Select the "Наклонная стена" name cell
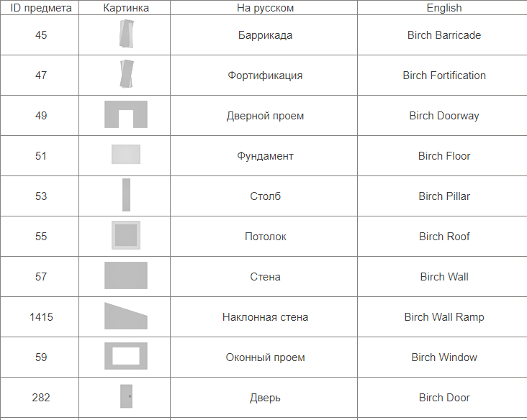The width and height of the screenshot is (527, 420). 265,317
